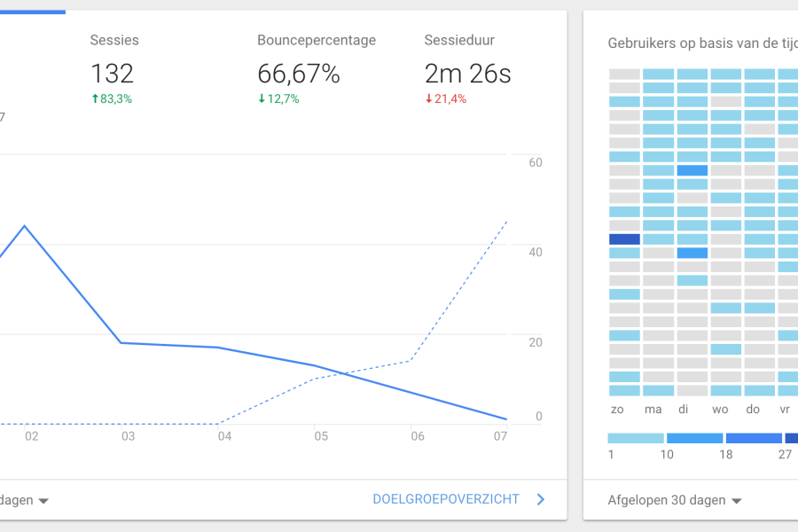The image size is (798, 532).
Task: Click the y-axis value '40'
Action: point(536,252)
